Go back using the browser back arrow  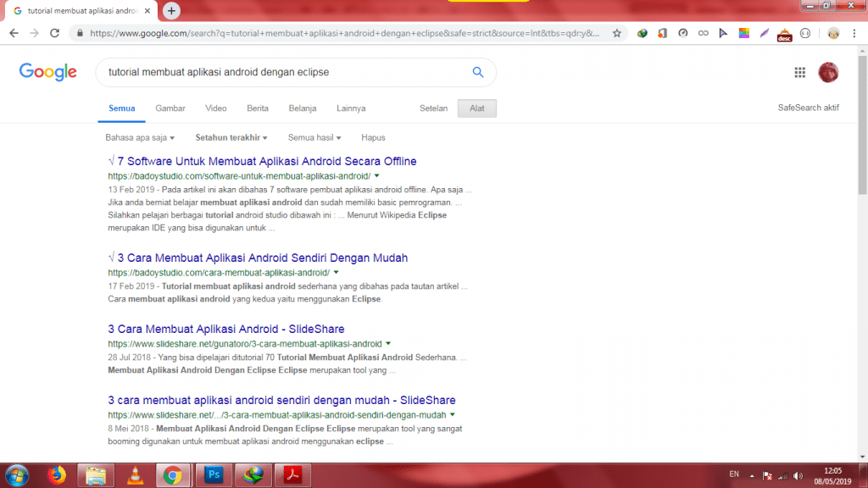pos(14,33)
